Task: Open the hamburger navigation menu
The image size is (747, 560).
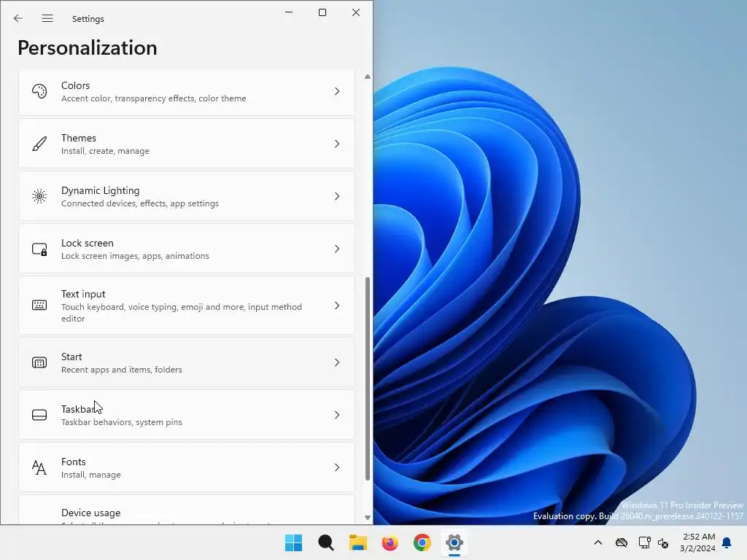Action: [x=47, y=18]
